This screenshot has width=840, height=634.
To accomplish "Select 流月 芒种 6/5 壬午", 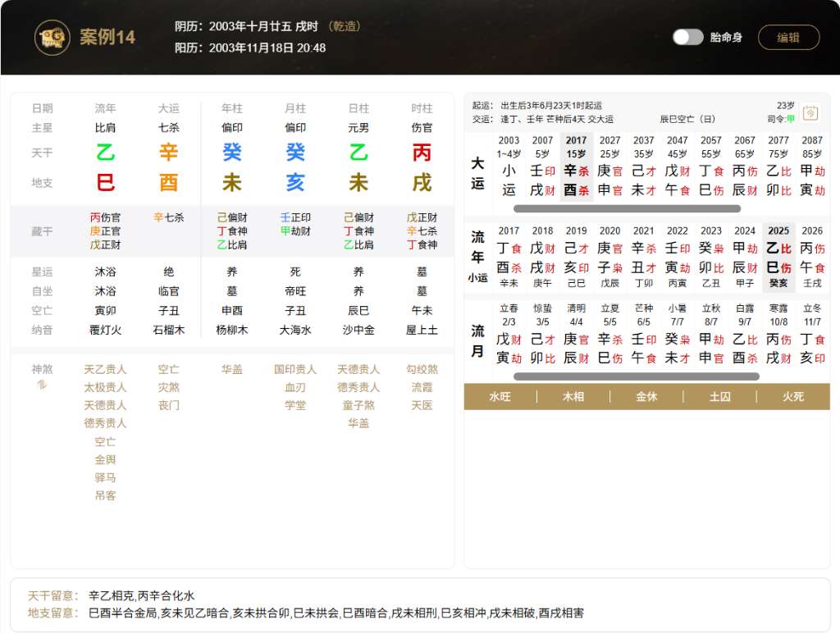I will (x=643, y=334).
